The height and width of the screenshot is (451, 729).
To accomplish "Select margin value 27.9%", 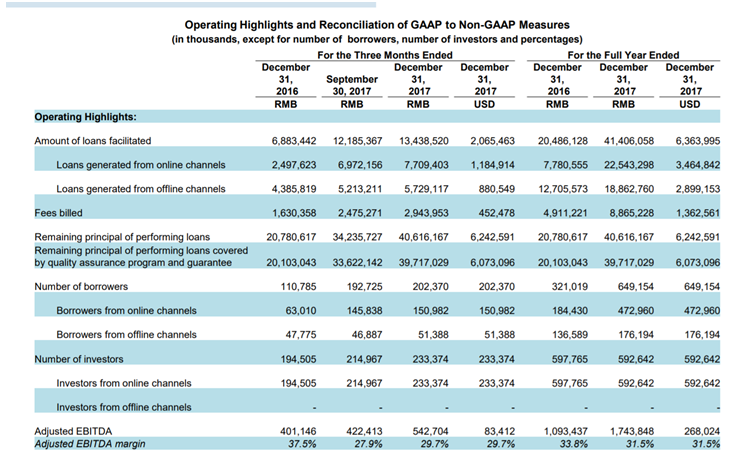I will click(368, 444).
